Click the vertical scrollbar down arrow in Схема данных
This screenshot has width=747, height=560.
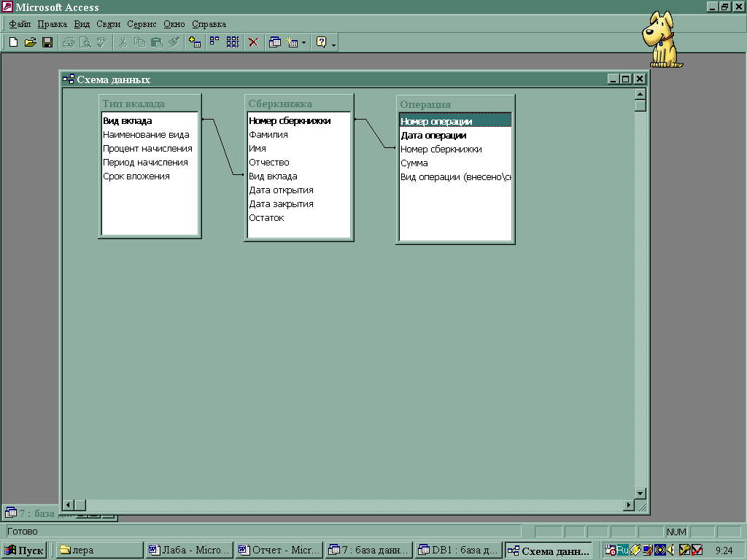[x=640, y=493]
